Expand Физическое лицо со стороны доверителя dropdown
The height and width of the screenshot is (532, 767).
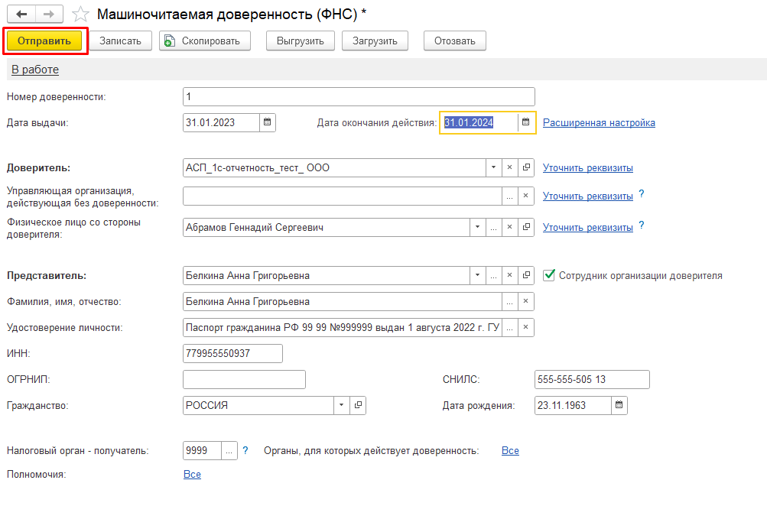point(477,227)
